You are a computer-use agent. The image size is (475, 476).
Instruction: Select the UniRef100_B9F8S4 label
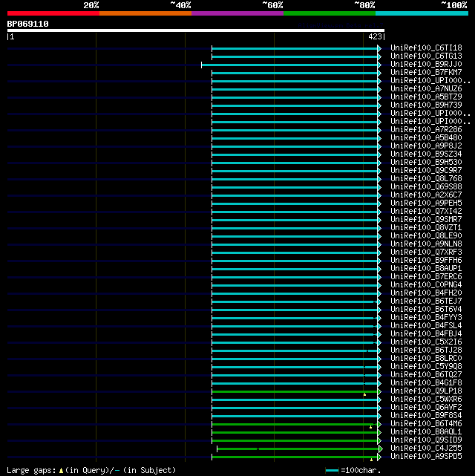[426, 416]
